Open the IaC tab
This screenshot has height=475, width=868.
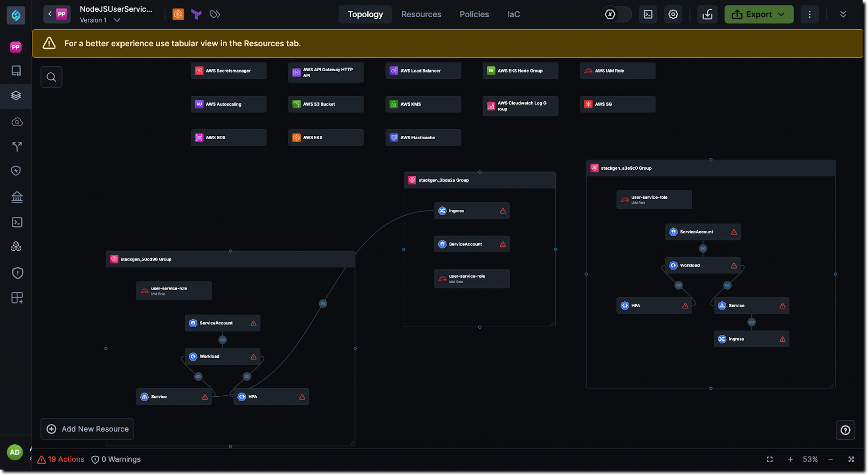[514, 15]
